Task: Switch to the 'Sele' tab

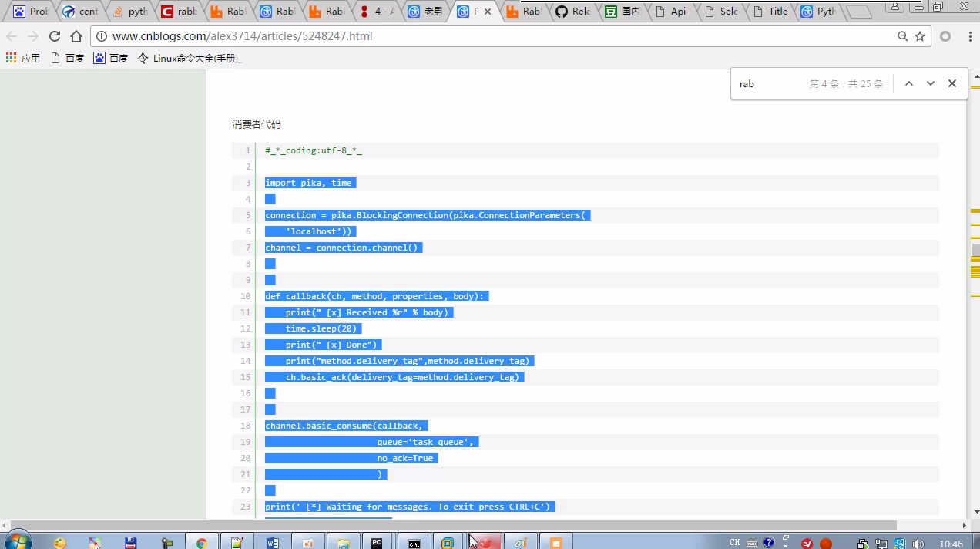Action: 721,12
